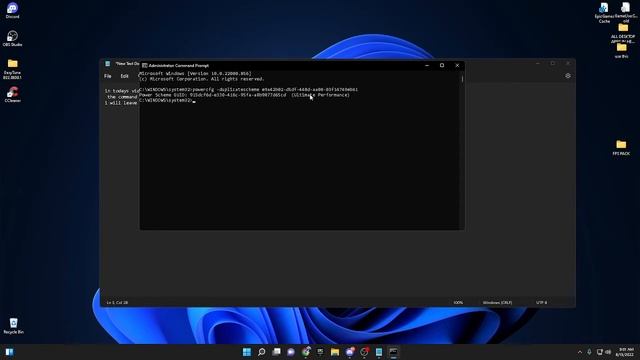The width and height of the screenshot is (640, 360).
Task: Click the Microsoft Windows version line
Action: 195,73
